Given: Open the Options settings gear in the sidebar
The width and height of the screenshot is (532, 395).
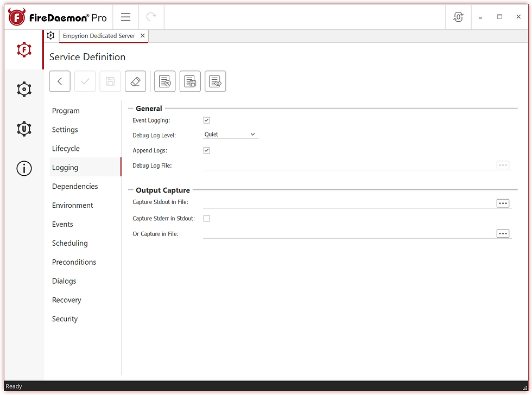Looking at the screenshot, I should click(24, 89).
